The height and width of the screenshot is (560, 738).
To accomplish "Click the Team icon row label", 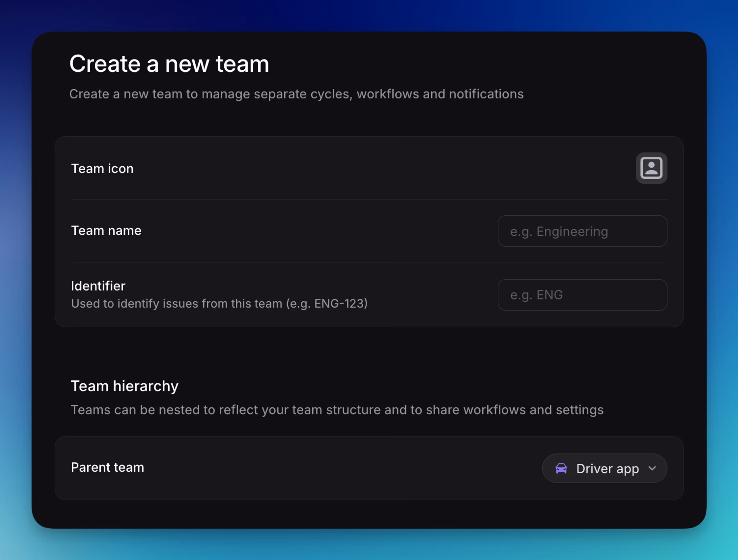I will 102,168.
